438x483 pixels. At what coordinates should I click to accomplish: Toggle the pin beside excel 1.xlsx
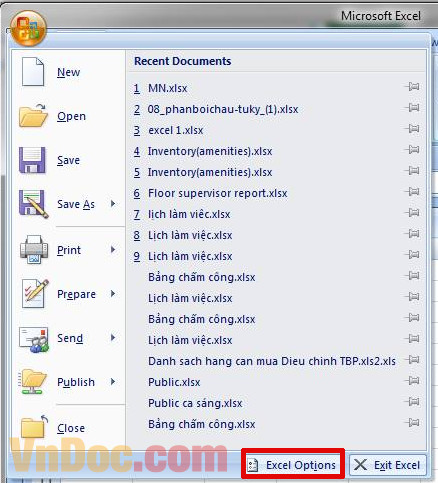coord(412,129)
